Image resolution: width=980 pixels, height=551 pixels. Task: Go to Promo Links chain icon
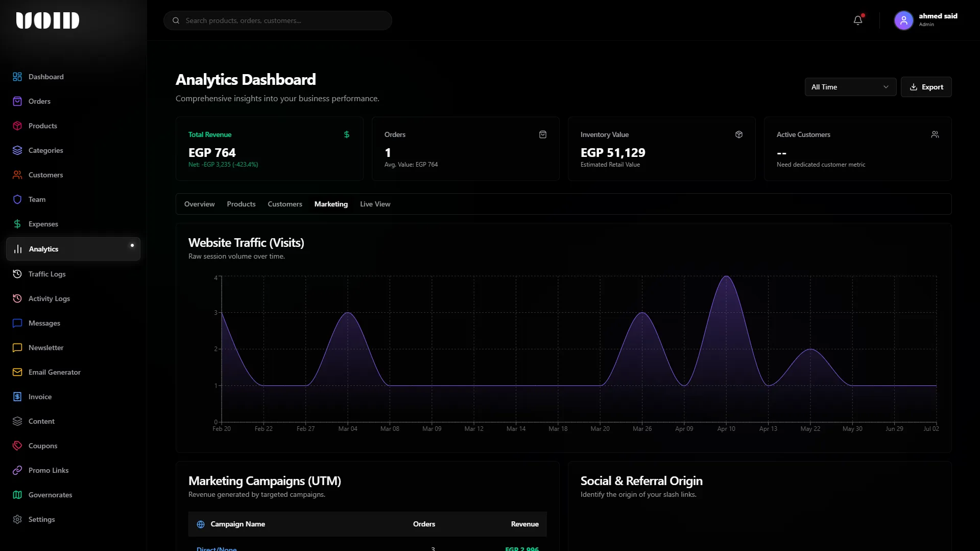(x=17, y=470)
